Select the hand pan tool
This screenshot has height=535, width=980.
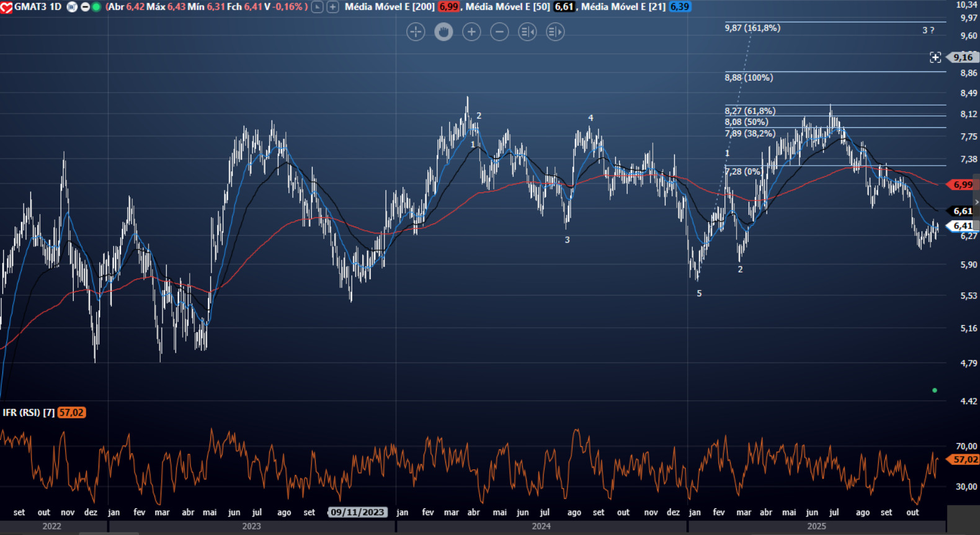click(x=443, y=32)
